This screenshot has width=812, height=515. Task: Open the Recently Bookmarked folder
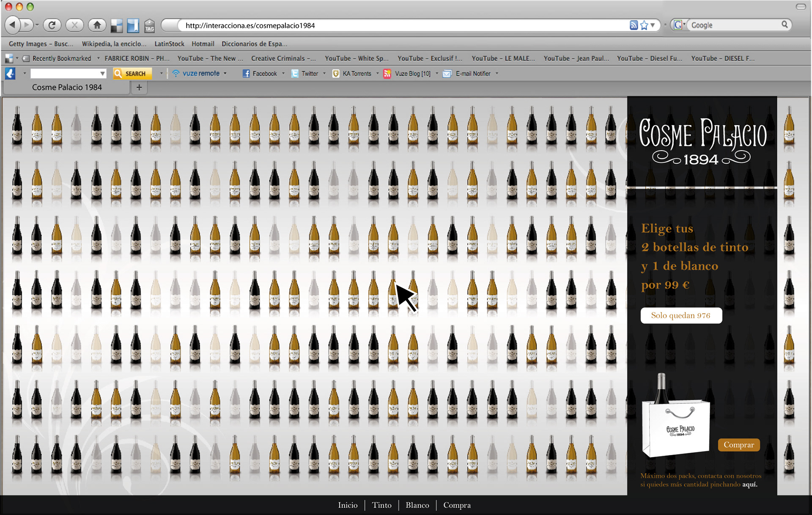(57, 58)
